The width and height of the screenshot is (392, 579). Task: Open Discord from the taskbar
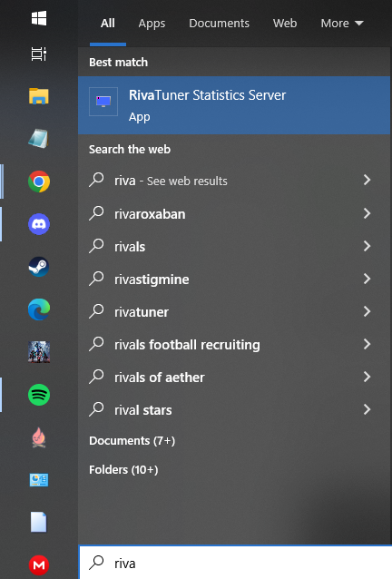[39, 224]
